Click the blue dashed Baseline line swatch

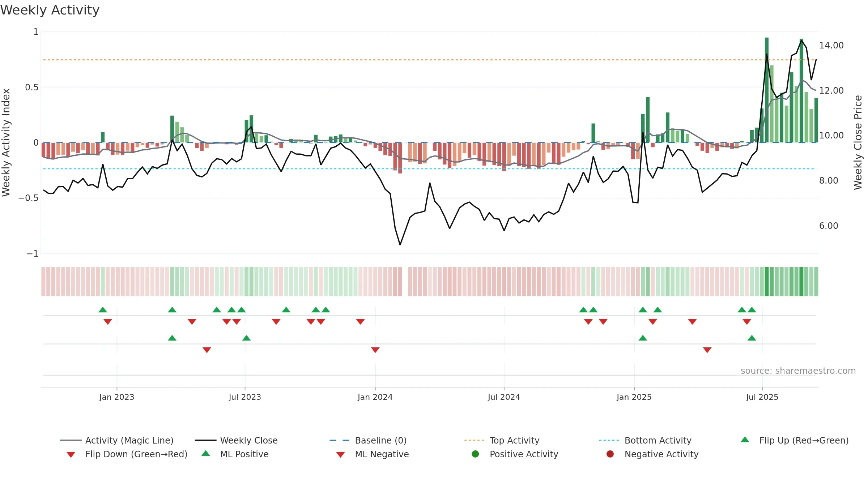(x=340, y=440)
